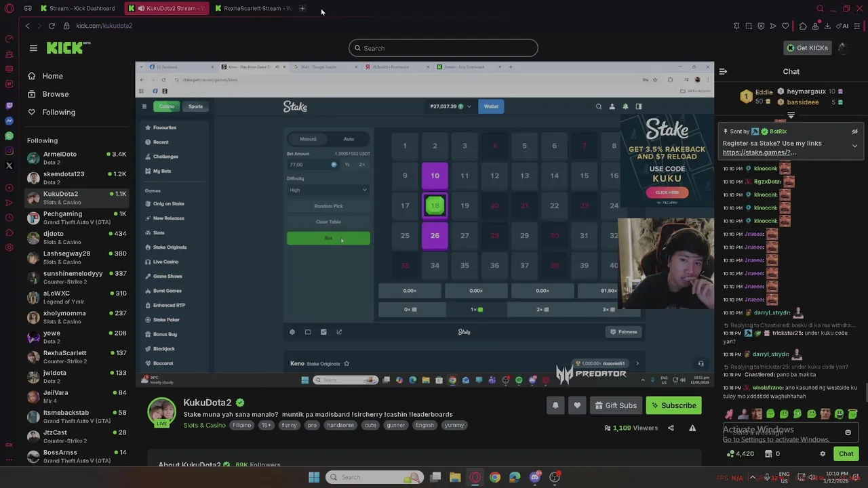The image size is (868, 488).
Task: Open Twitch in Opera sidebar
Action: click(9, 106)
